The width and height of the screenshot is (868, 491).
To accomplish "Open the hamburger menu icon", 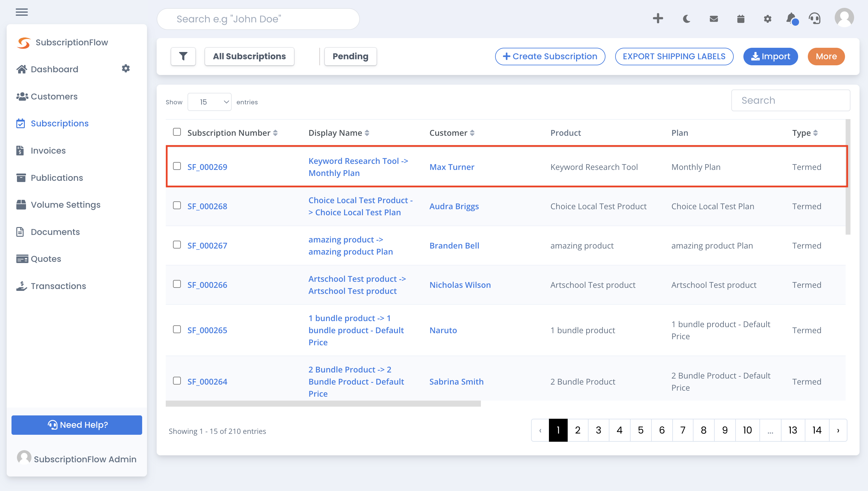I will pos(21,12).
